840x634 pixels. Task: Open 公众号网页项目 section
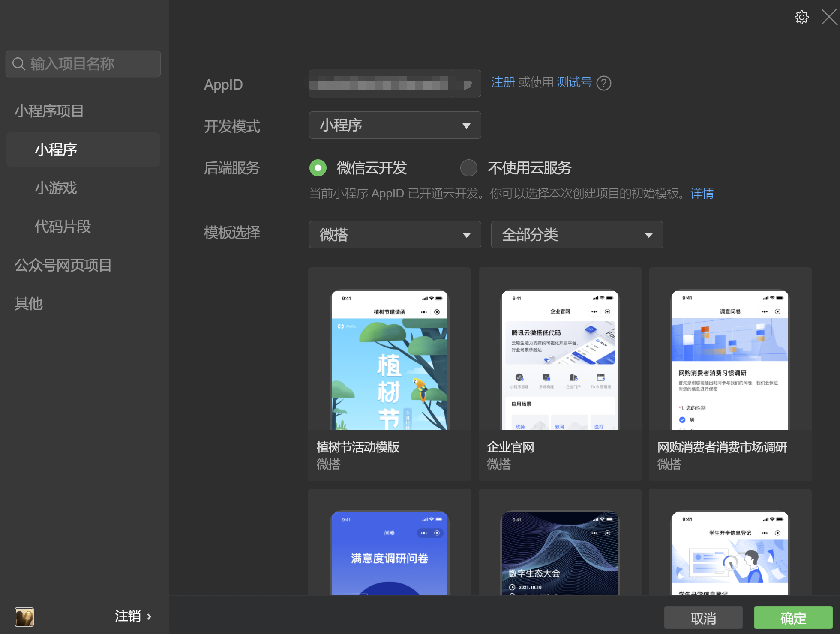pyautogui.click(x=63, y=265)
